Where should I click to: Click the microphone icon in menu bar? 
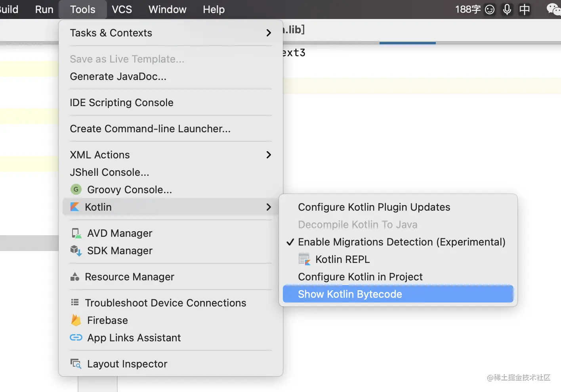coord(507,10)
